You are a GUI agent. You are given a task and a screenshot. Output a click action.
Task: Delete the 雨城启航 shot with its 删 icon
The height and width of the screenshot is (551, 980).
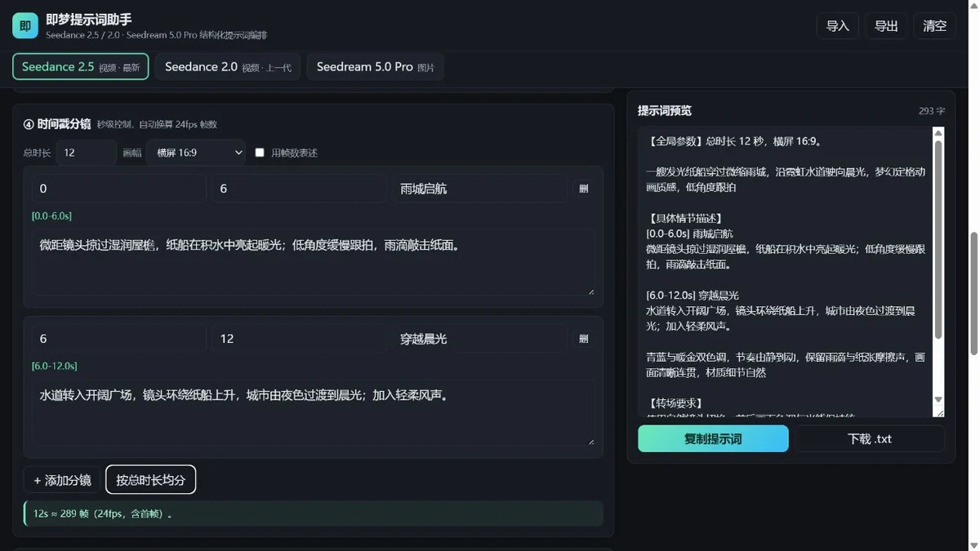pos(583,189)
